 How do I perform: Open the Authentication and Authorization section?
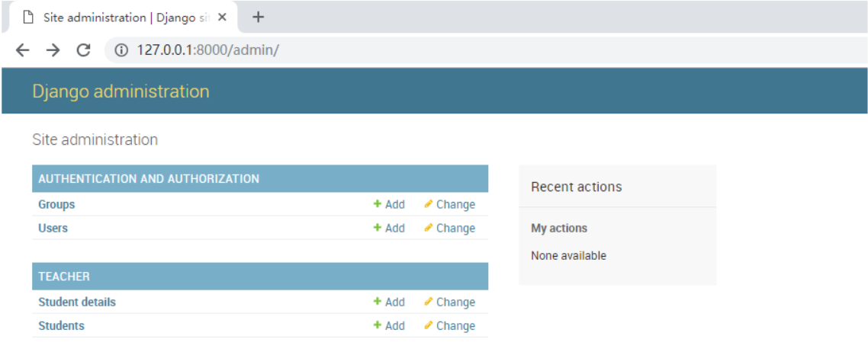tap(149, 179)
